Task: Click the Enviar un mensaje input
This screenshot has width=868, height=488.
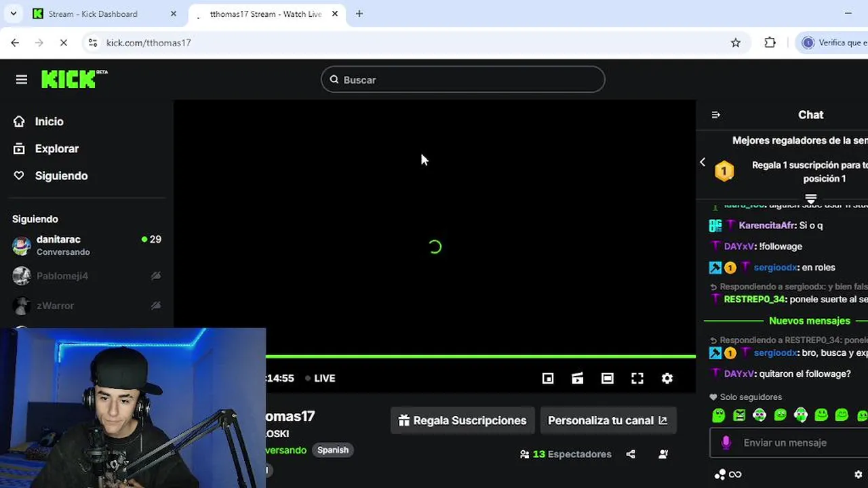Action: pos(790,443)
